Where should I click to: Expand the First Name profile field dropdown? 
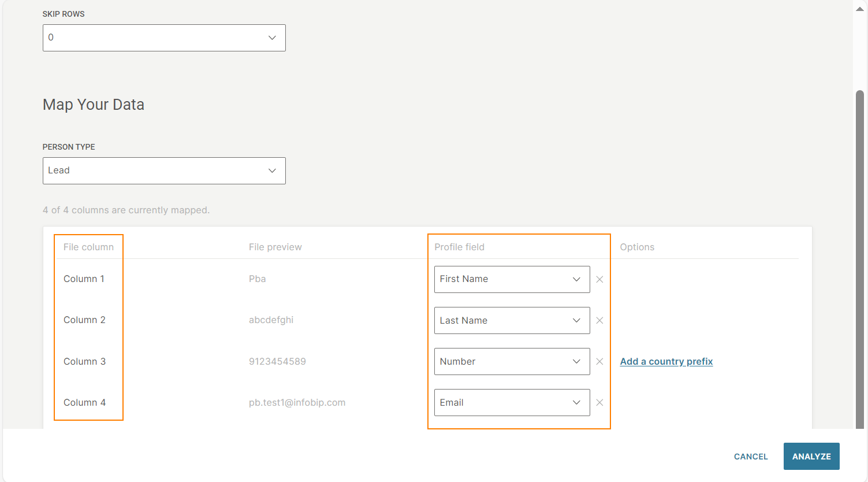click(x=511, y=280)
